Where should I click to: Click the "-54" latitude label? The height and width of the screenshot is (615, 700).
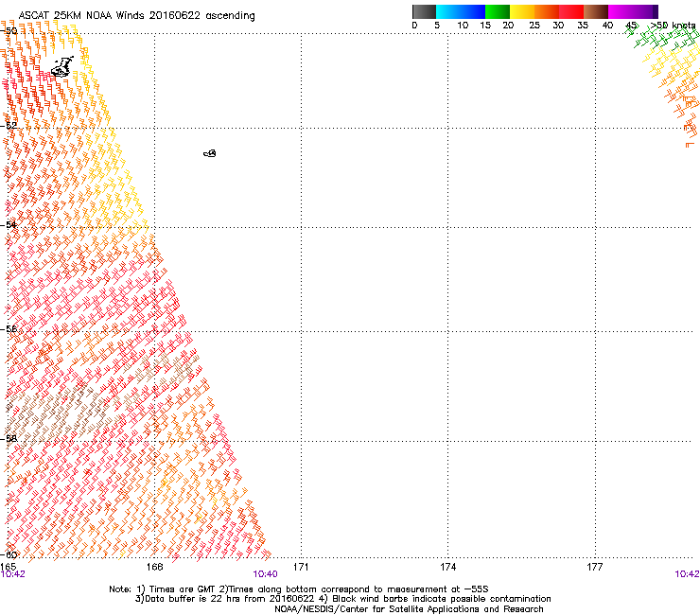[9, 224]
